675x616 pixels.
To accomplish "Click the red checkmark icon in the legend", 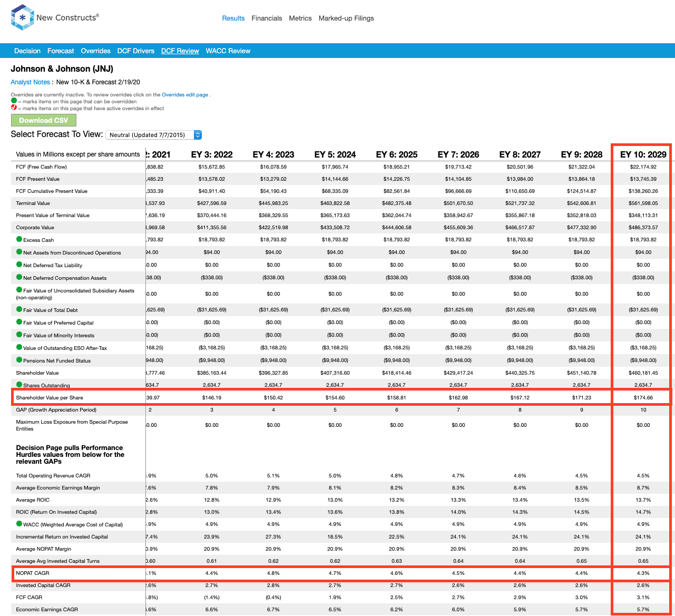I will 14,107.
